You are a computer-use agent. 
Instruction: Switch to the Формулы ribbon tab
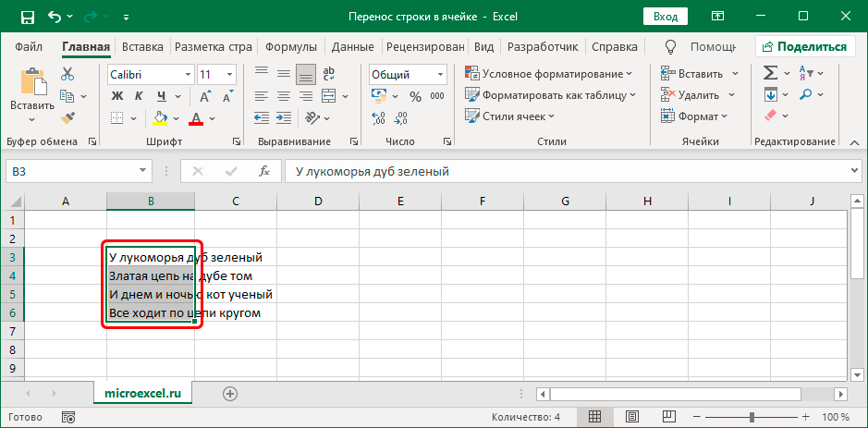tap(290, 46)
